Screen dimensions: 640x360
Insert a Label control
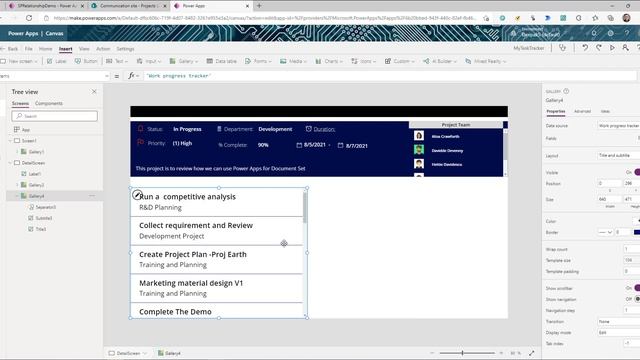(x=57, y=61)
